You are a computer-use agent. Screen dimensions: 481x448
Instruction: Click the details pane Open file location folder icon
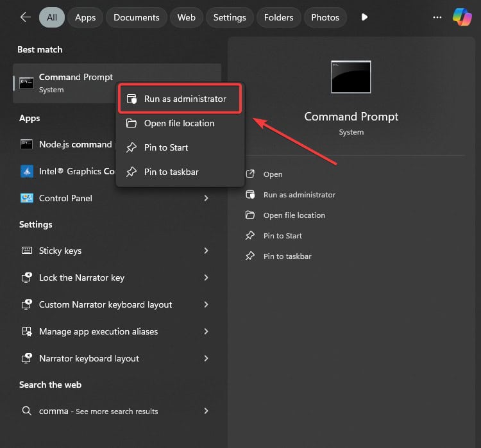point(250,215)
